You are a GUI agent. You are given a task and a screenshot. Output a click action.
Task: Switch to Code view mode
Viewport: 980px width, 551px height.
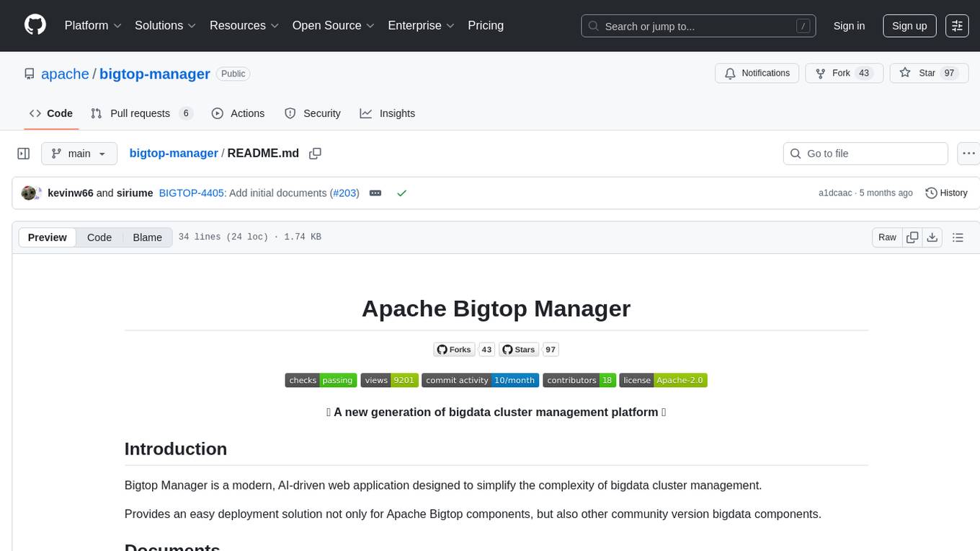99,237
